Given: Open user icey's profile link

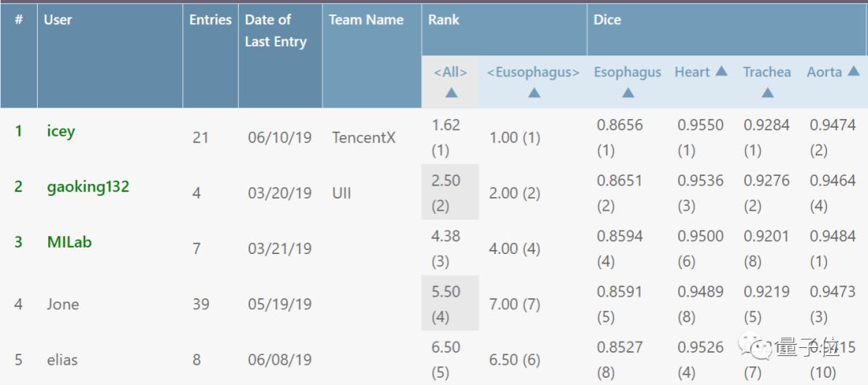Looking at the screenshot, I should [x=61, y=131].
